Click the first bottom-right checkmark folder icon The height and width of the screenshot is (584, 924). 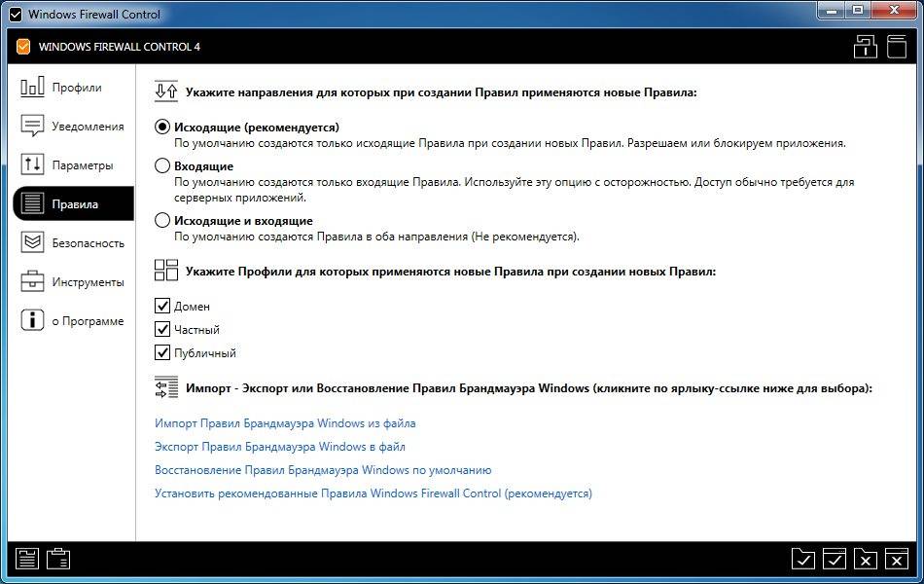coord(803,558)
